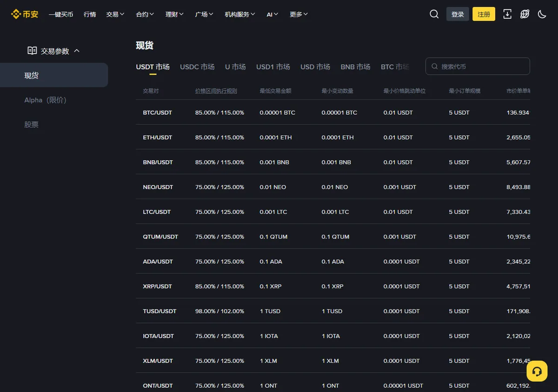Image resolution: width=558 pixels, height=392 pixels.
Task: Select the BNB/USDT trading pair
Action: click(158, 162)
